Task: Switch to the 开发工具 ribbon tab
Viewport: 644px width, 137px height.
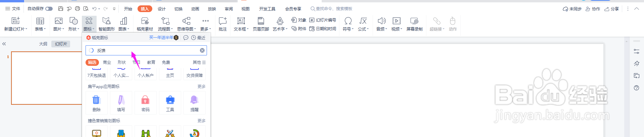Action: [267, 9]
